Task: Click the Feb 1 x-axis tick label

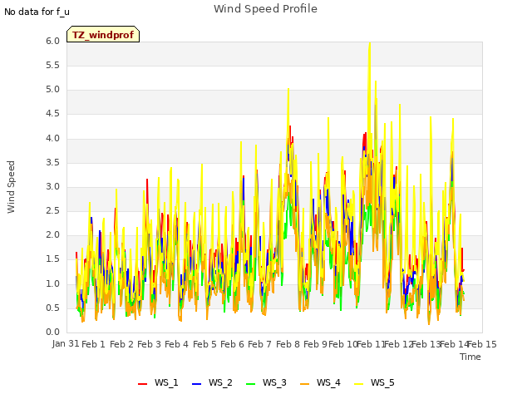Action: pyautogui.click(x=93, y=344)
